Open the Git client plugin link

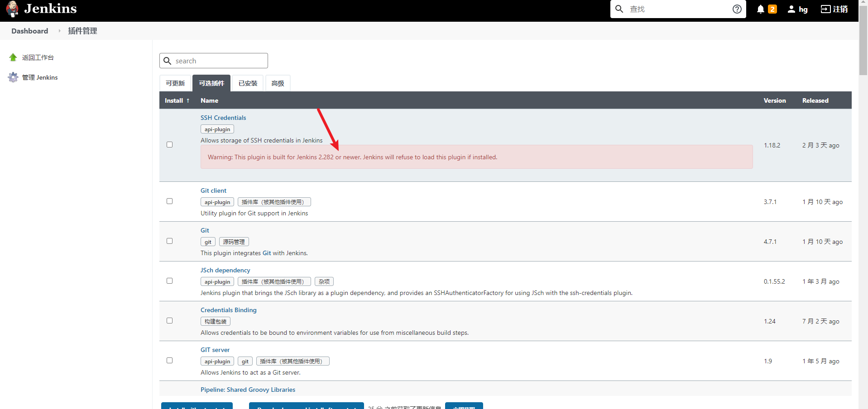(213, 190)
